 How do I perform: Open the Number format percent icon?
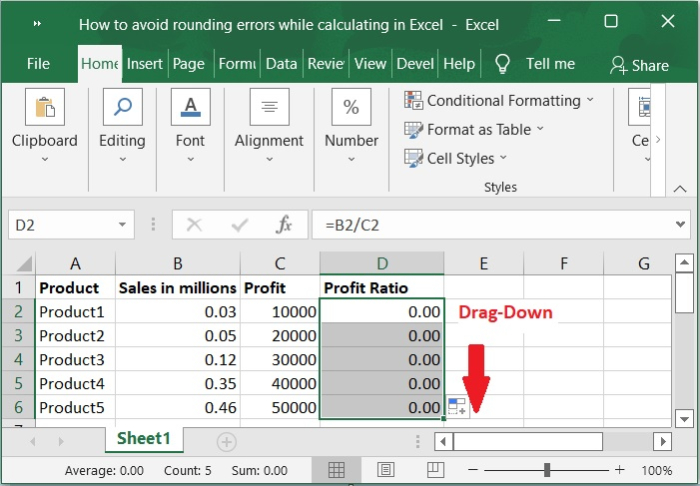(x=351, y=108)
